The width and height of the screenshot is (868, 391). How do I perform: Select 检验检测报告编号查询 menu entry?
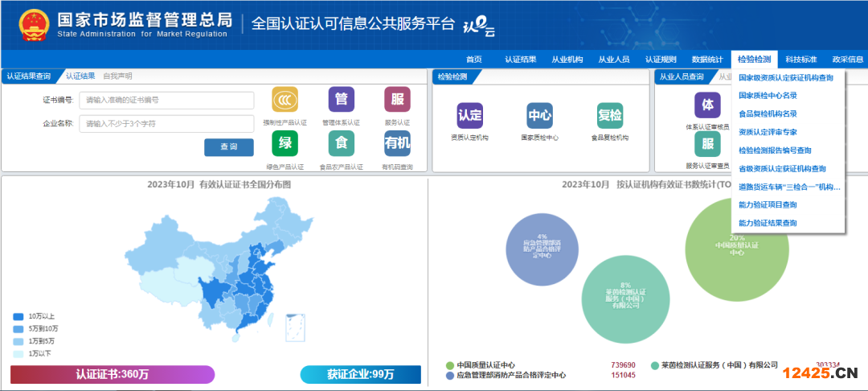[775, 150]
